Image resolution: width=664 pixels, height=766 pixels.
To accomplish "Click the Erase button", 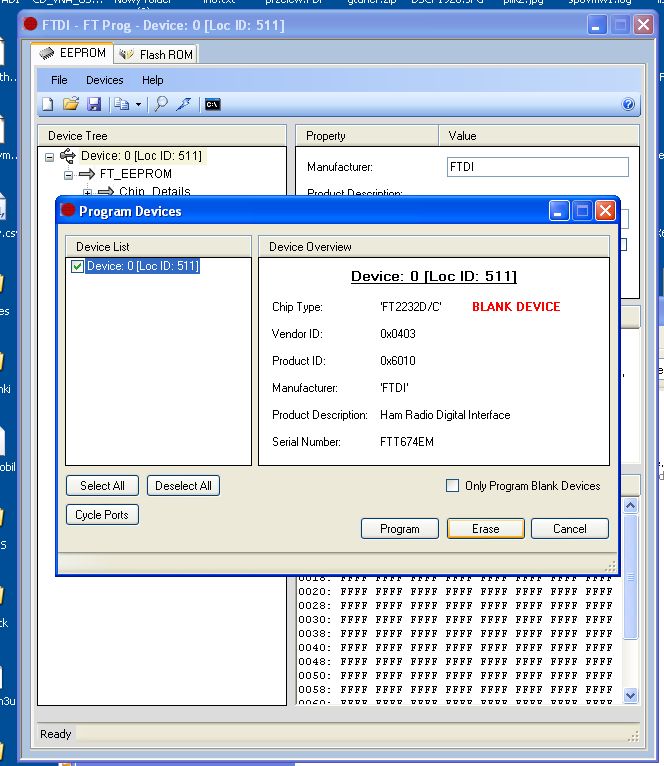I will (x=486, y=529).
